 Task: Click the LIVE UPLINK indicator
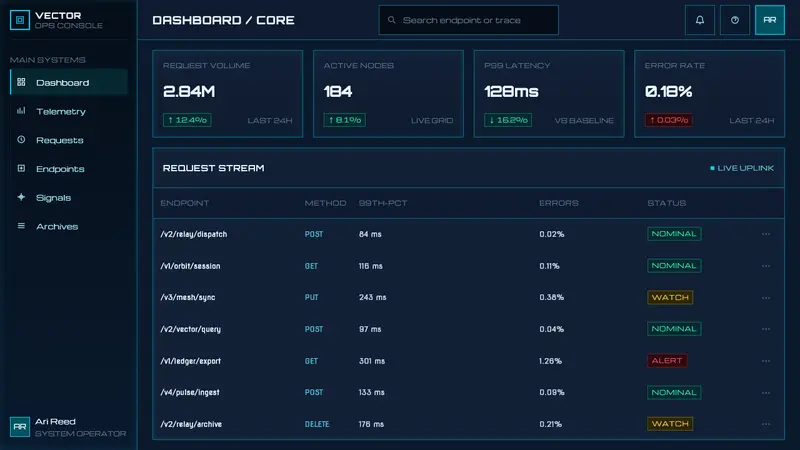coord(742,168)
